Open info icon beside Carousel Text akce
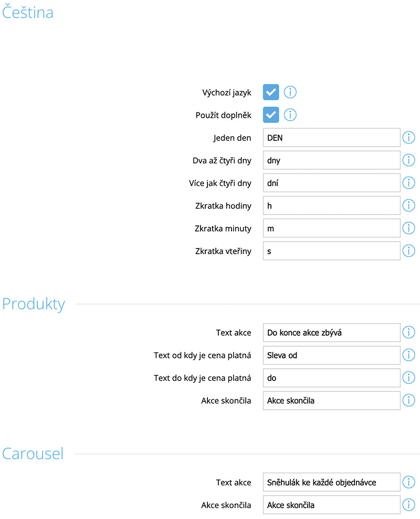This screenshot has width=420, height=519. 408,482
